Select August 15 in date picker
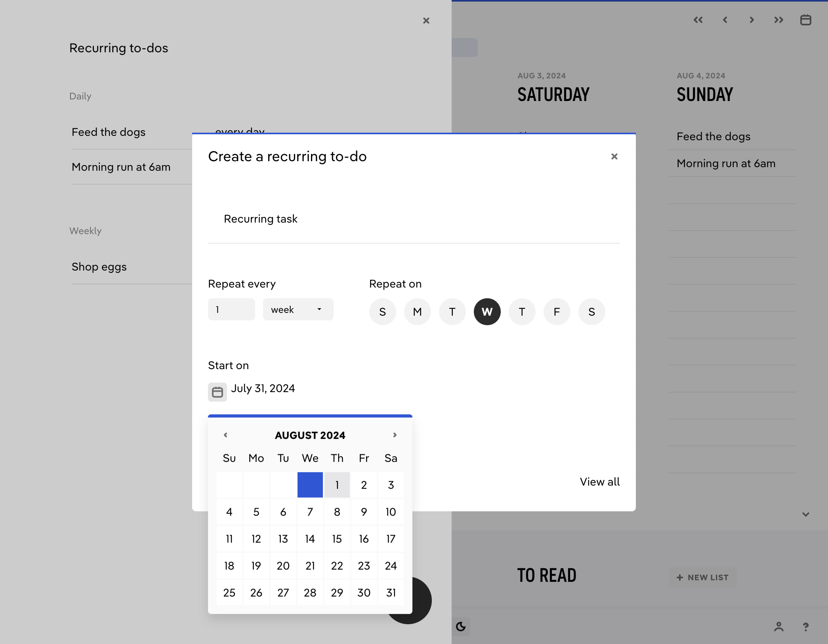This screenshot has width=828, height=644. [337, 539]
